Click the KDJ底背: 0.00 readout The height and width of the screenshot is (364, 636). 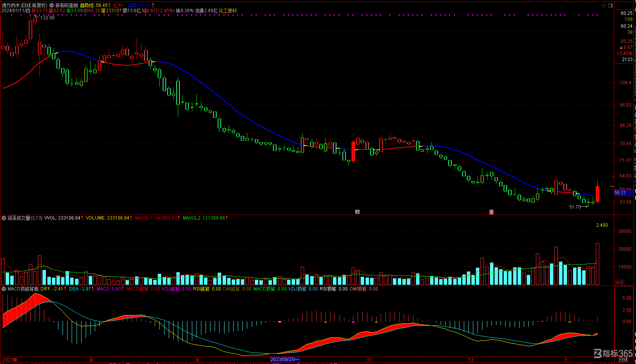(x=176, y=289)
